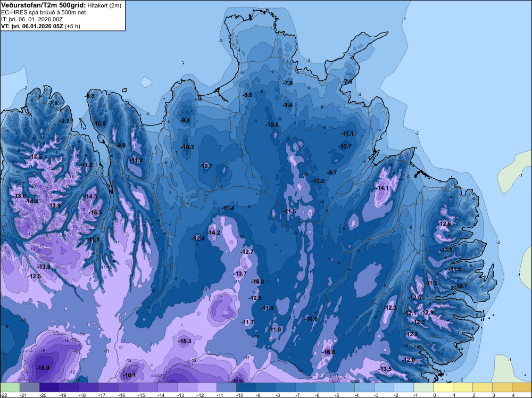Click the -13.9 temperature value
Viewport: 532px width, 398px height.
coord(54,205)
